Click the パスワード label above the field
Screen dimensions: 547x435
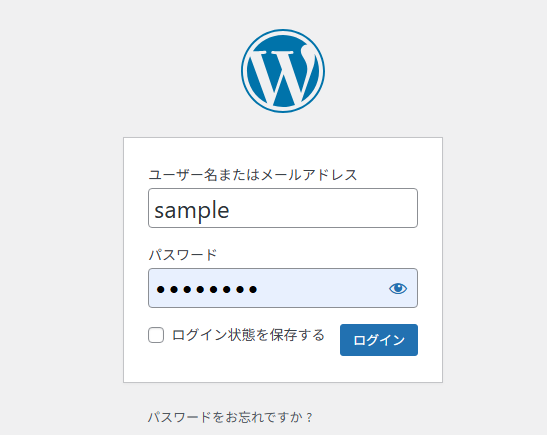[x=182, y=255]
